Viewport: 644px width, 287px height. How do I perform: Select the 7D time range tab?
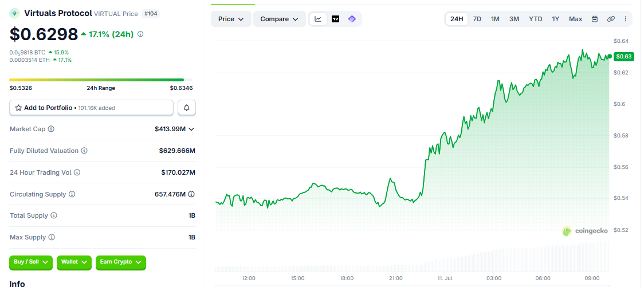pos(477,19)
